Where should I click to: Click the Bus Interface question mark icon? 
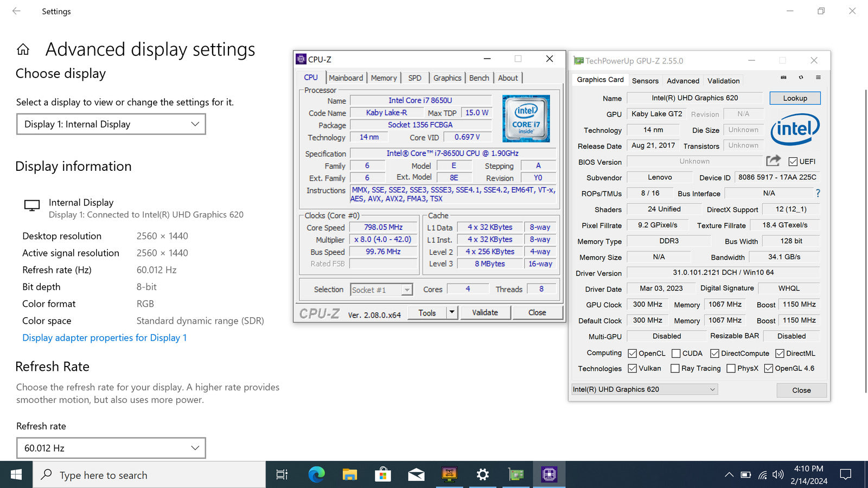click(818, 193)
